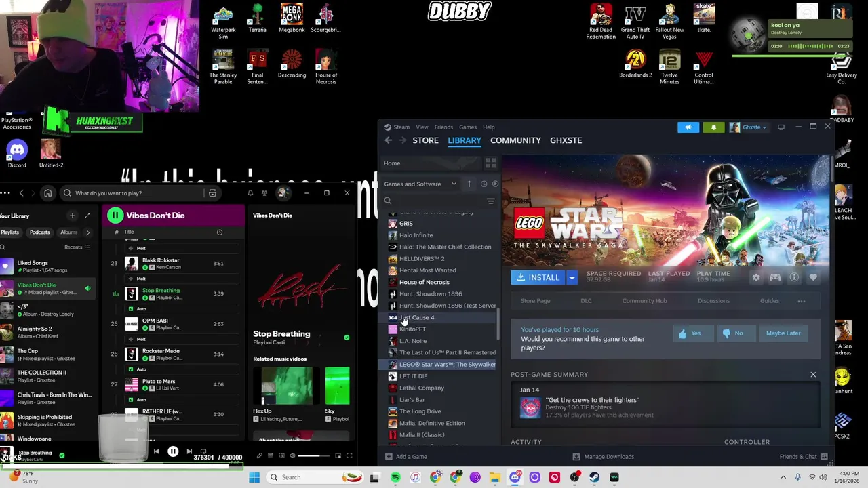Screen dimensions: 868x488
Task: Open View menu in Steam
Action: (x=422, y=127)
